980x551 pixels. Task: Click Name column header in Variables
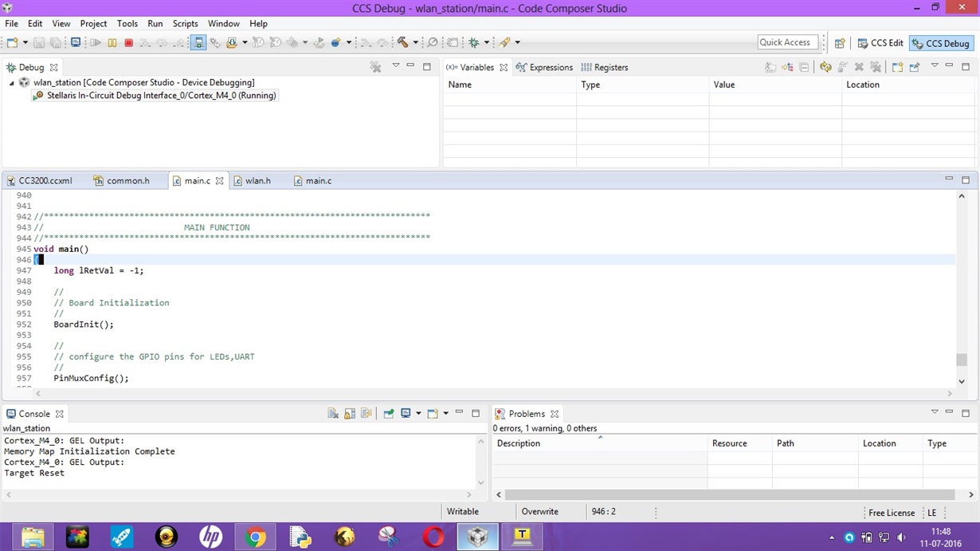[x=510, y=85]
